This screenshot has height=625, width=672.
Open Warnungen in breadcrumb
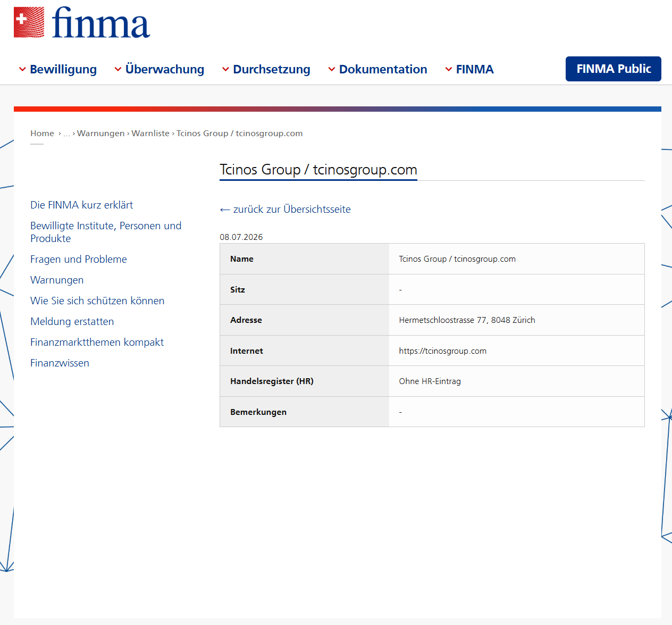click(100, 134)
